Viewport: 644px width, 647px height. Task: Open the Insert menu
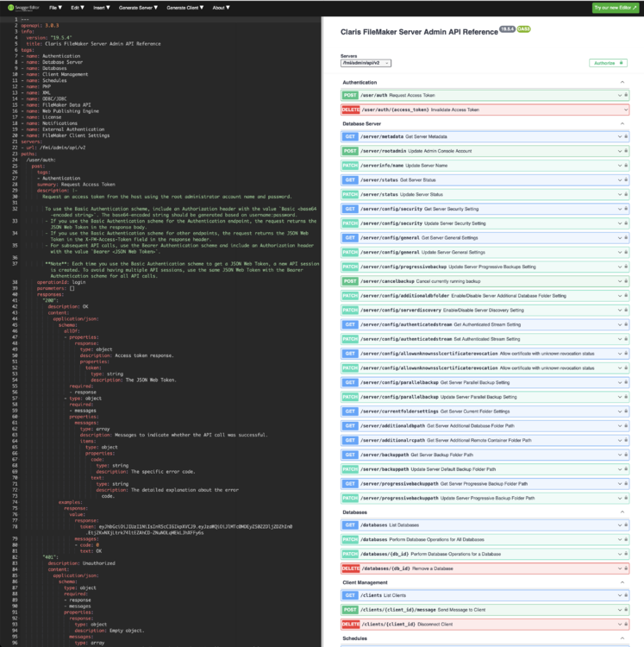coord(101,8)
